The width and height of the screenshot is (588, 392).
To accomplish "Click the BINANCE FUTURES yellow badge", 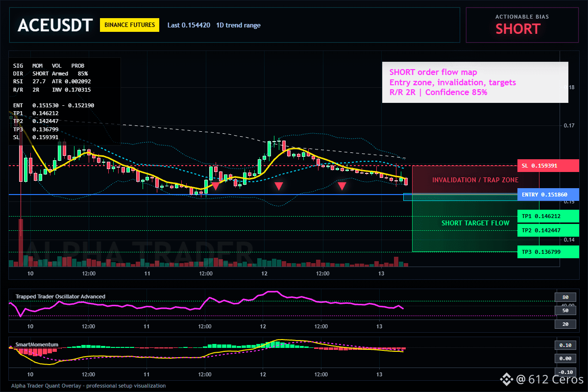I will click(x=129, y=25).
